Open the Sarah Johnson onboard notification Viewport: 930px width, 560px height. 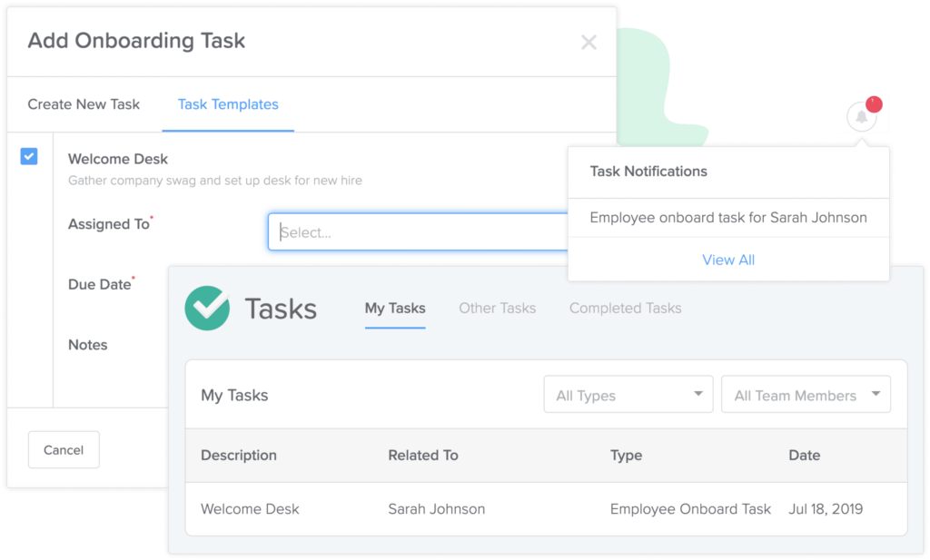click(728, 218)
